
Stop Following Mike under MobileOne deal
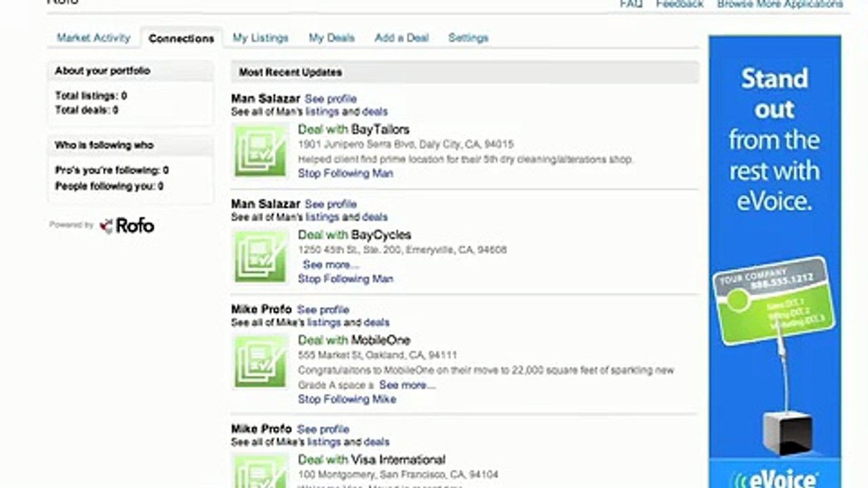tap(347, 399)
